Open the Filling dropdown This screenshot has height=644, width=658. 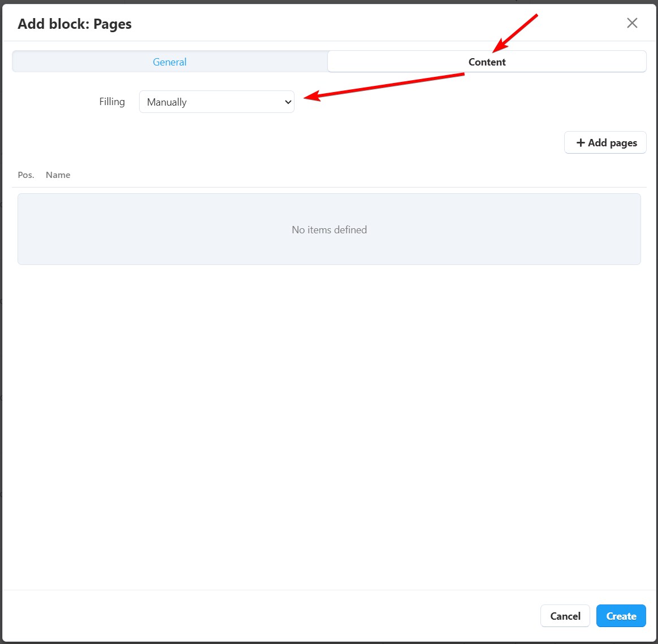217,102
